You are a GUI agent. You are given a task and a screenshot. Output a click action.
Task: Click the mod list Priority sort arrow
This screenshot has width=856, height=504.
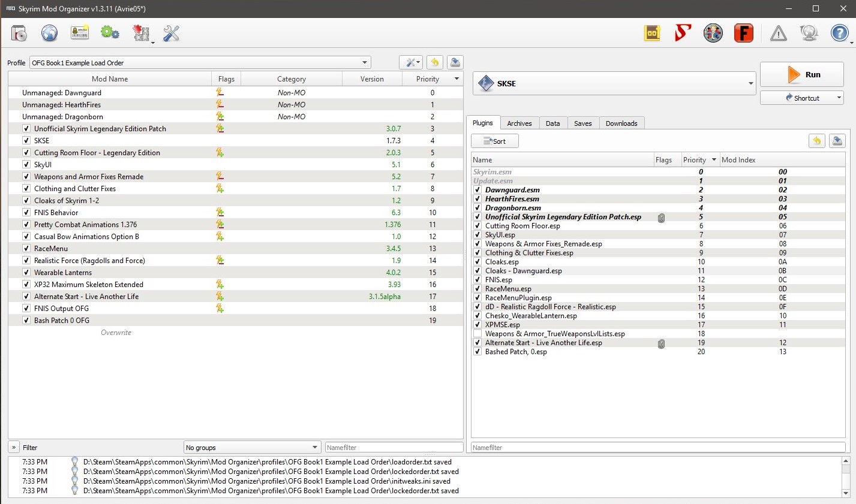point(456,79)
